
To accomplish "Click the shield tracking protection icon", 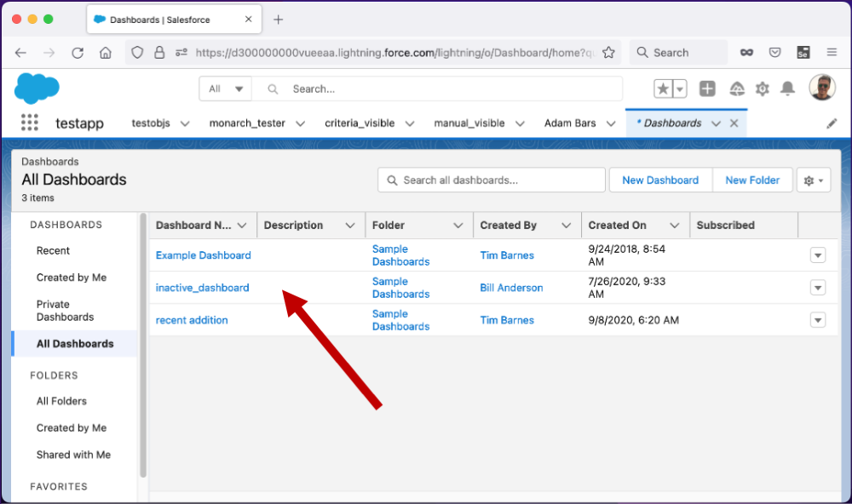I will [137, 53].
